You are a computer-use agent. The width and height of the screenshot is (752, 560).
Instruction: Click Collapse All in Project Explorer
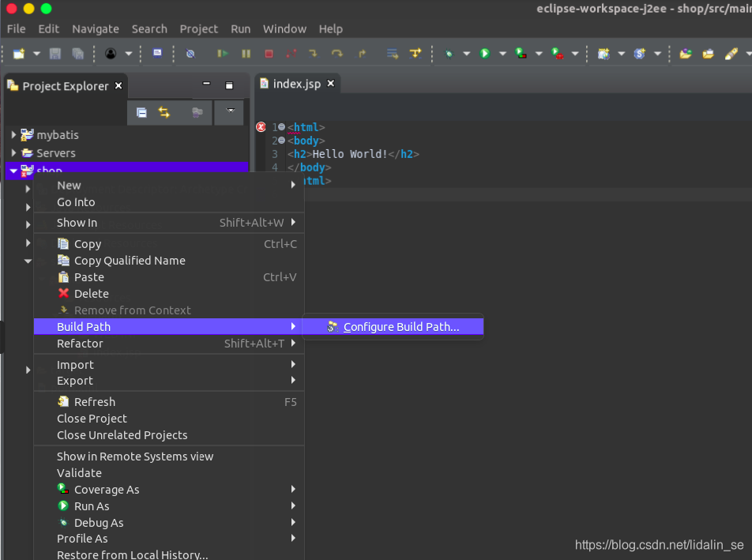141,113
